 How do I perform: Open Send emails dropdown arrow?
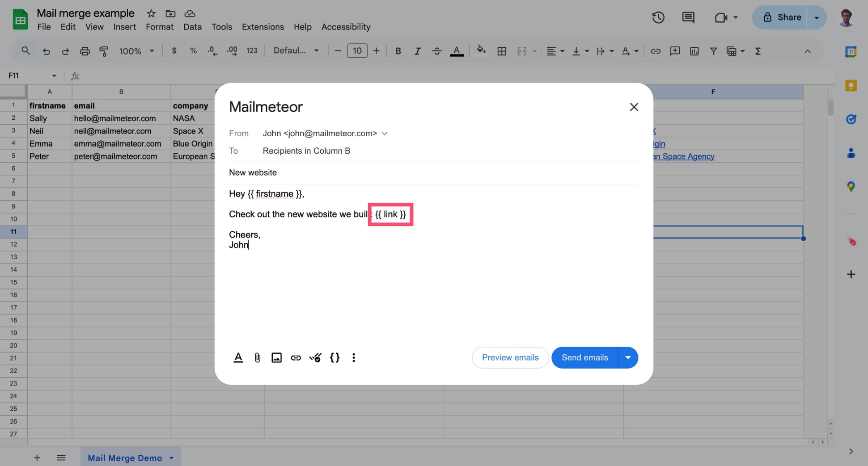628,357
